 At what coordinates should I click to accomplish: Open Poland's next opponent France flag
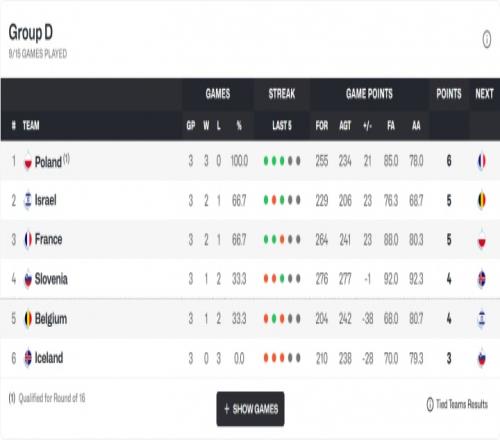click(x=481, y=161)
